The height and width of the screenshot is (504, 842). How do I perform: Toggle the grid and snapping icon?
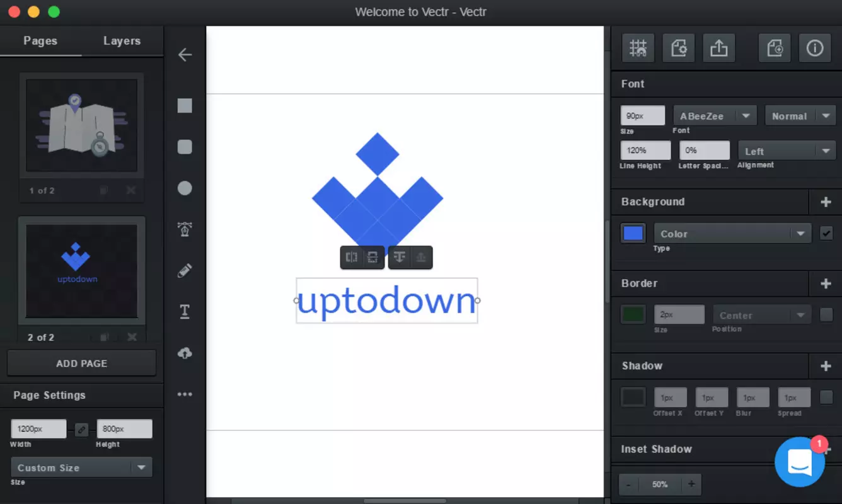pyautogui.click(x=638, y=49)
